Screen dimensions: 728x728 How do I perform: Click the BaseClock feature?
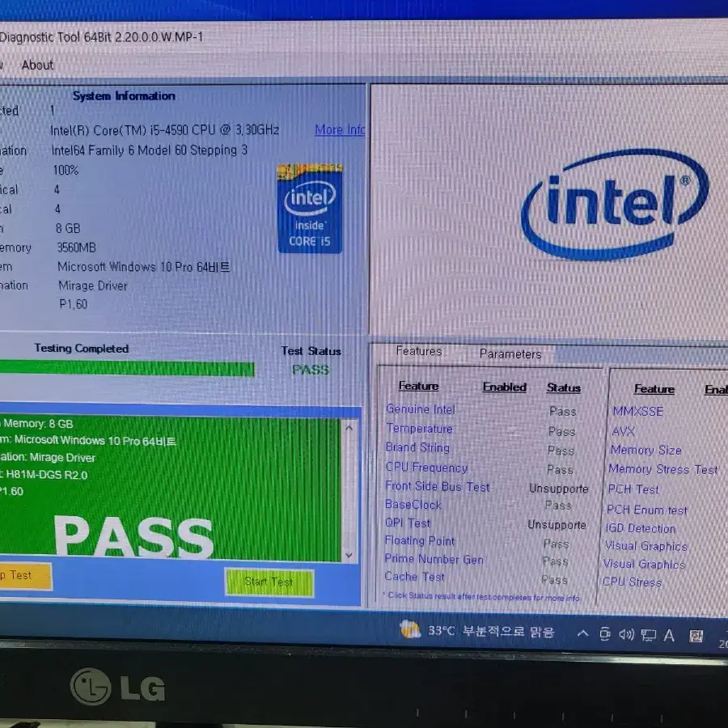[413, 504]
